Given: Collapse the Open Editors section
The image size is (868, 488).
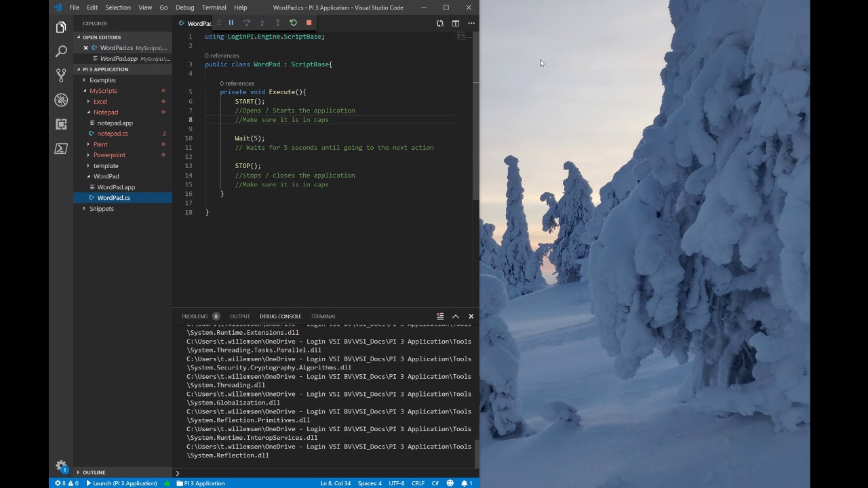Looking at the screenshot, I should [x=102, y=37].
